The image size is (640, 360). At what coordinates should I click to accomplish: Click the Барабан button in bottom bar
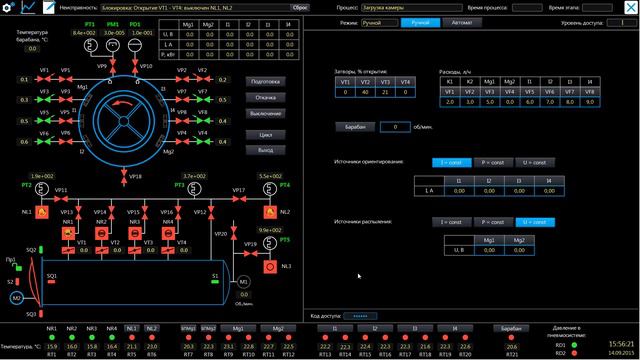(x=511, y=328)
